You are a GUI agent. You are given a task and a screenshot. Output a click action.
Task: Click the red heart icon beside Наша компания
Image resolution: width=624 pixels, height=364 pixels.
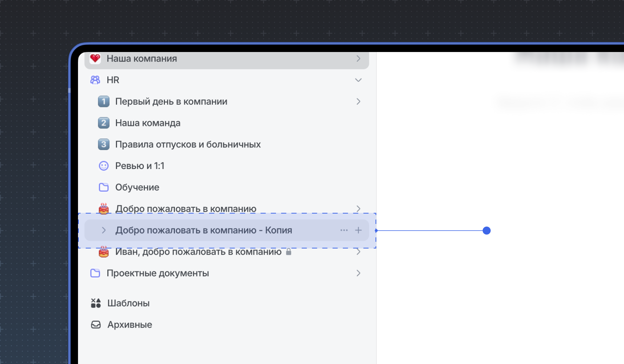pyautogui.click(x=95, y=58)
